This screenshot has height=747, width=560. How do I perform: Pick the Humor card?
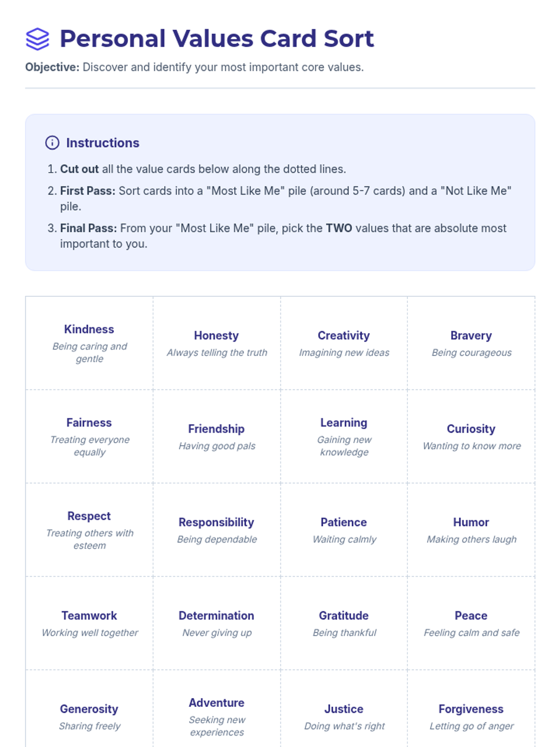click(471, 530)
